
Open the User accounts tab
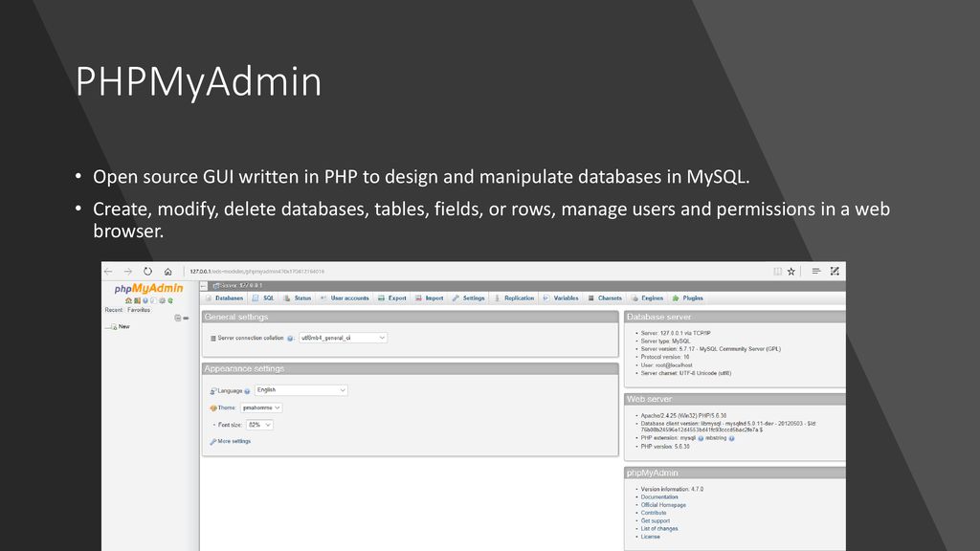pyautogui.click(x=345, y=298)
